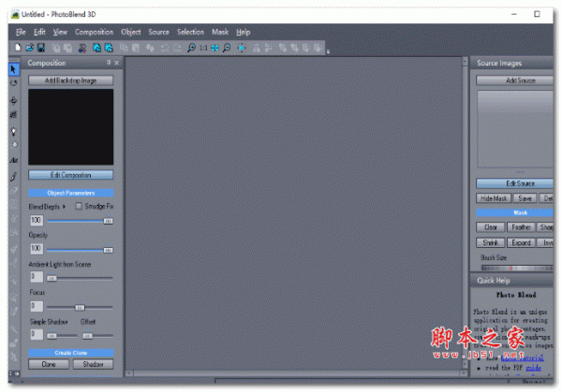Open the Object menu
This screenshot has width=562, height=392.
(131, 32)
